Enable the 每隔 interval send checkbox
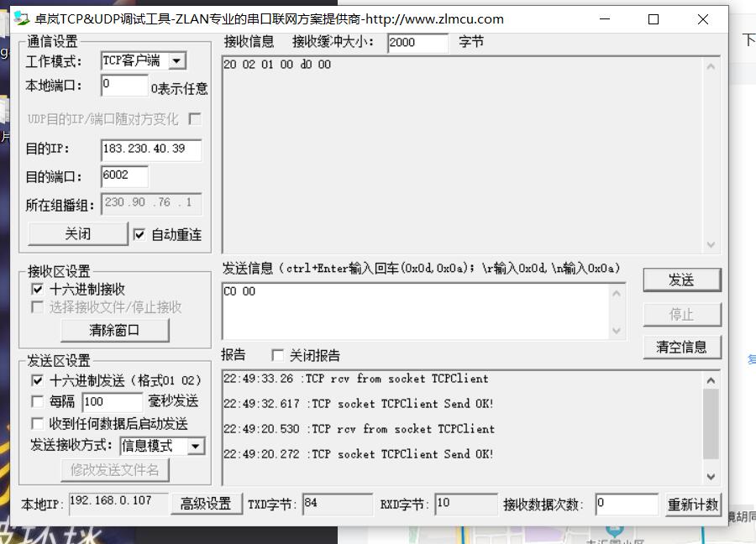Image resolution: width=756 pixels, height=544 pixels. [36, 401]
